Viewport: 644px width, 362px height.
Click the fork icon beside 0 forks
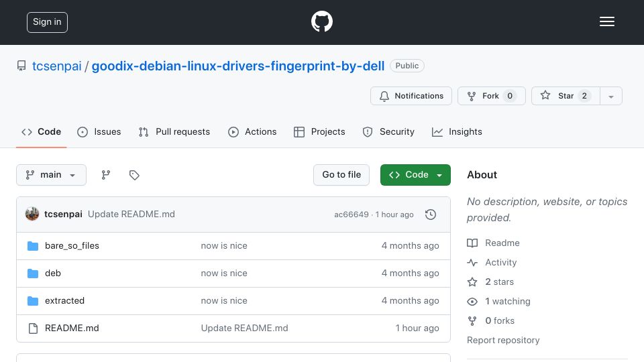tap(472, 321)
